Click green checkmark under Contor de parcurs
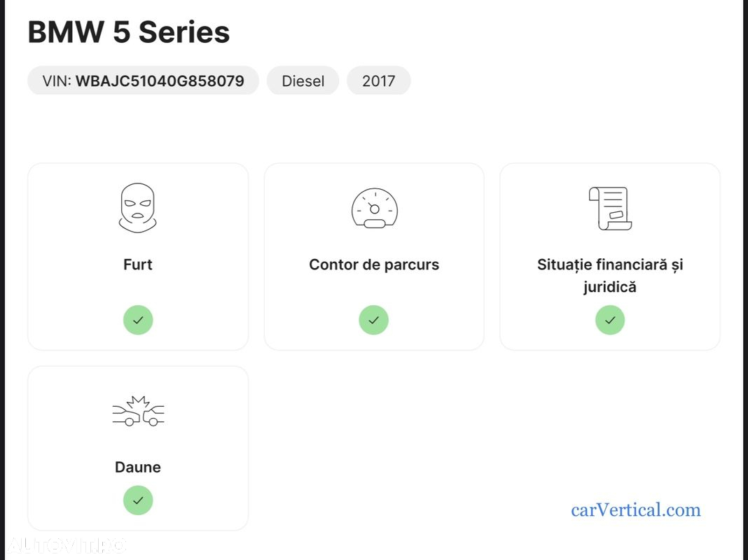The width and height of the screenshot is (748, 560). point(373,320)
